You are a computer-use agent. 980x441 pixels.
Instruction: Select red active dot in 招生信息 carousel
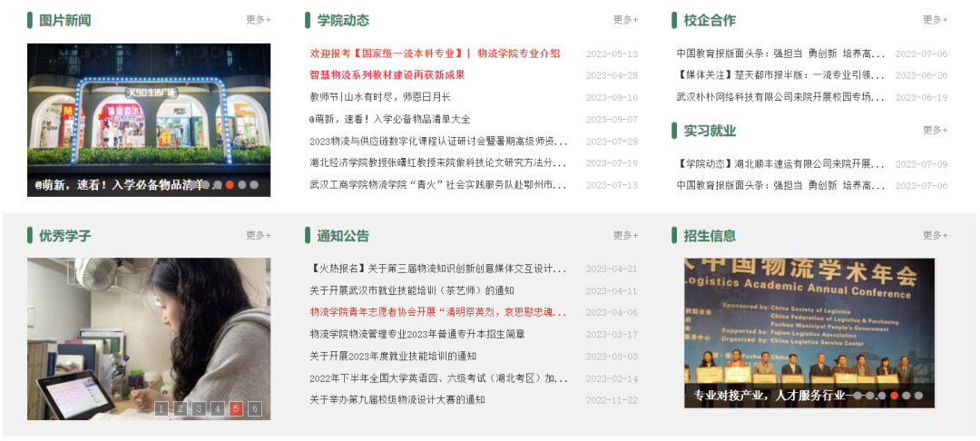click(x=895, y=396)
